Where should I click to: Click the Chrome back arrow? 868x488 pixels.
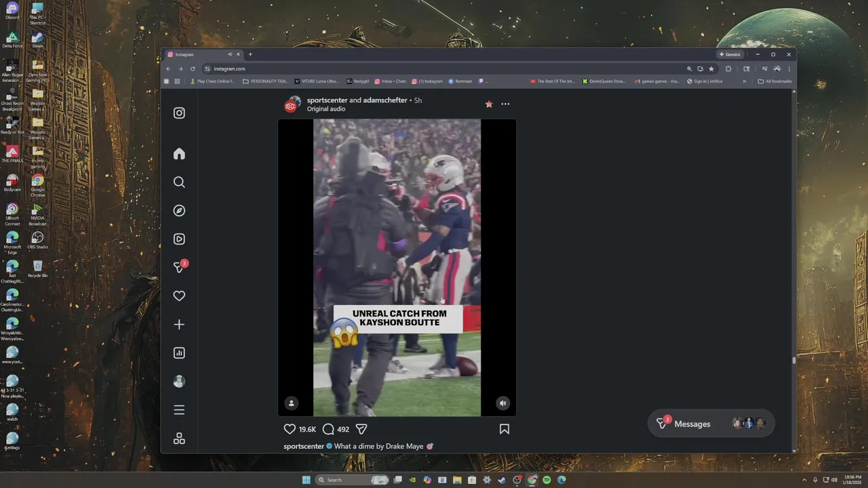[x=169, y=68]
